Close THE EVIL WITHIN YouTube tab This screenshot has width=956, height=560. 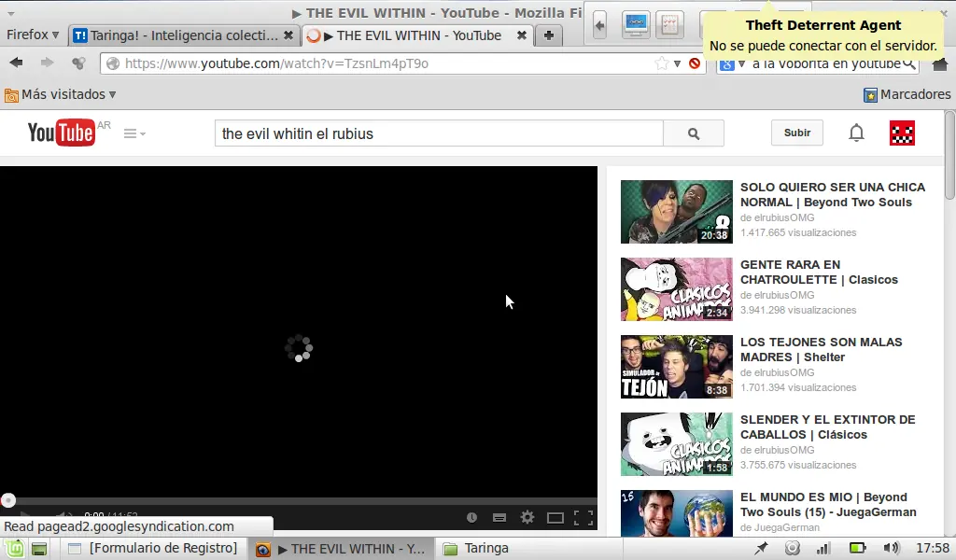(522, 35)
